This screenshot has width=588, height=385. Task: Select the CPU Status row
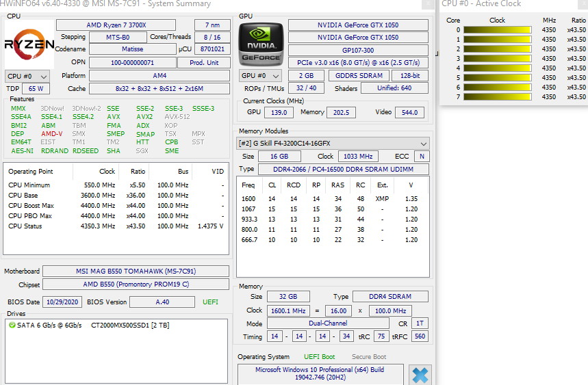116,226
